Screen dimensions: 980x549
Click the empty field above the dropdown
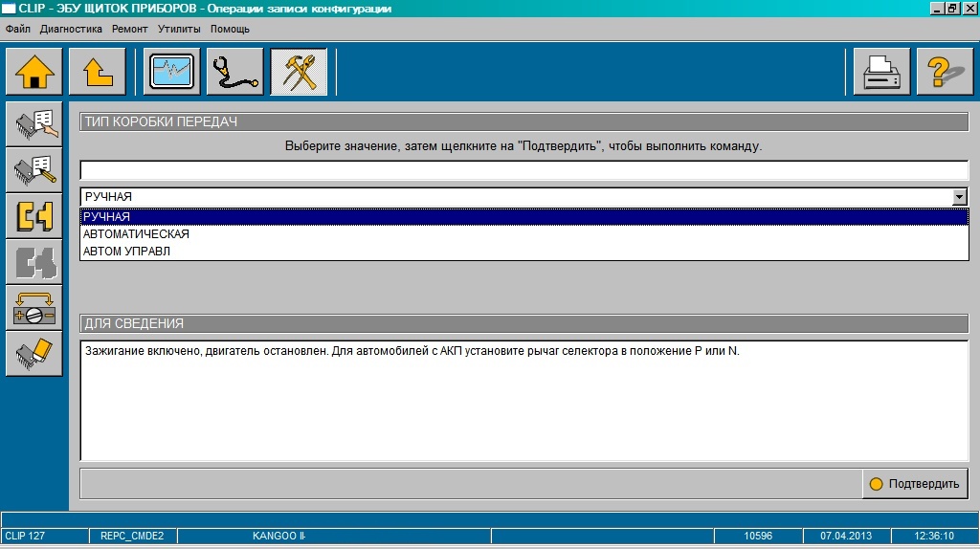coord(524,170)
